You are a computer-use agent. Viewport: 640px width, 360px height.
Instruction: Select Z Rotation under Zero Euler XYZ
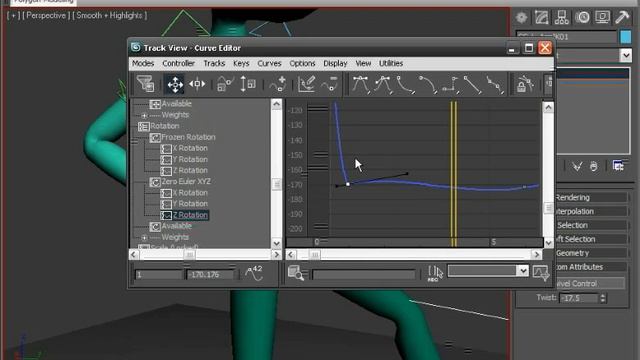click(190, 215)
